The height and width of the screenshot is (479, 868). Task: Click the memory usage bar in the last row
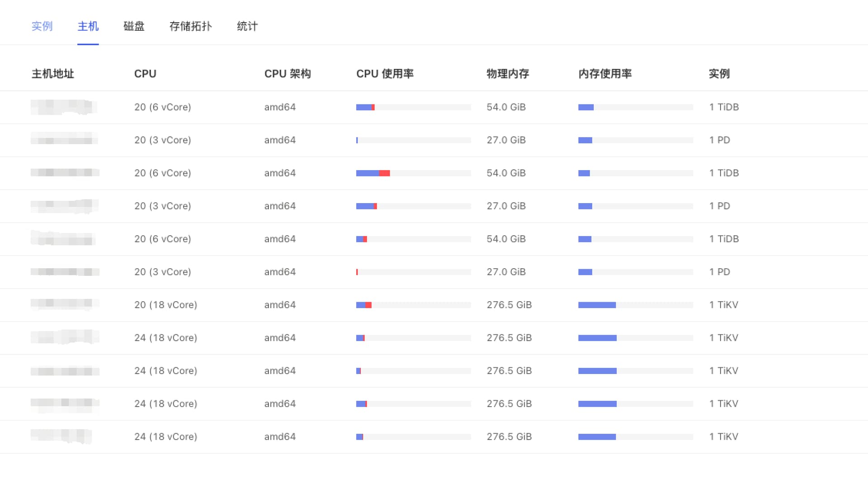[x=635, y=437]
